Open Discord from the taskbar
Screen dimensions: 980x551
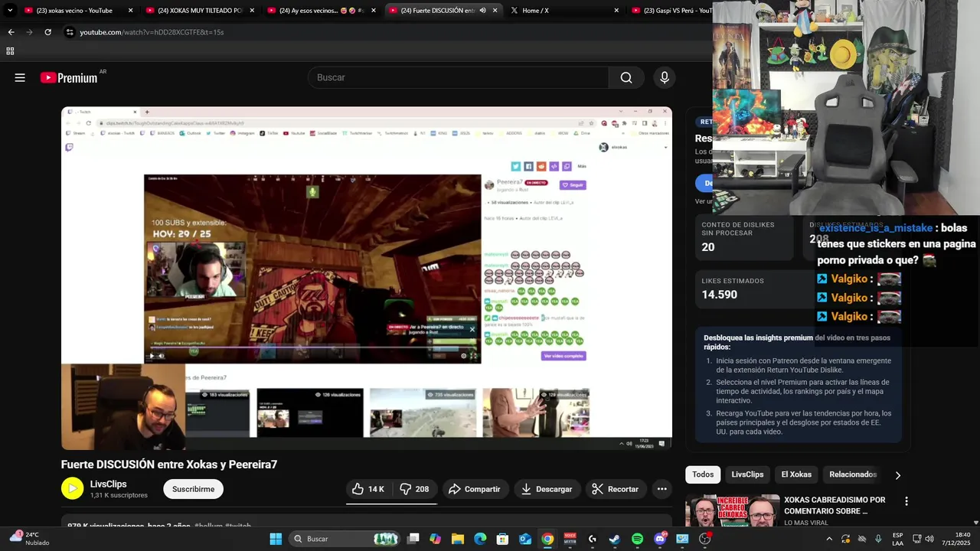coord(660,539)
